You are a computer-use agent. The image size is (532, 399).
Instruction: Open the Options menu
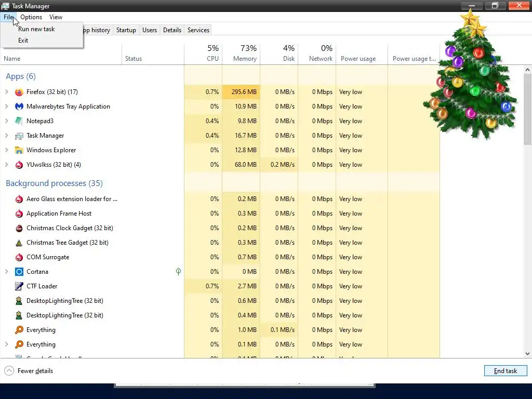point(31,17)
